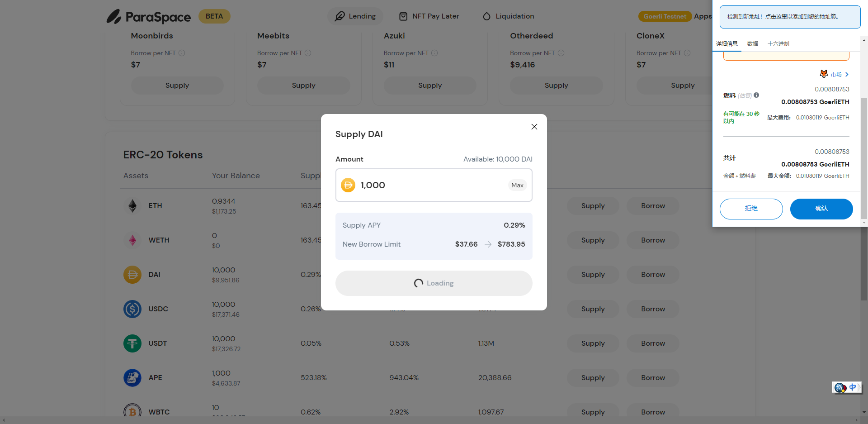Open the NFT Pay Later page
The height and width of the screenshot is (424, 868).
(429, 16)
